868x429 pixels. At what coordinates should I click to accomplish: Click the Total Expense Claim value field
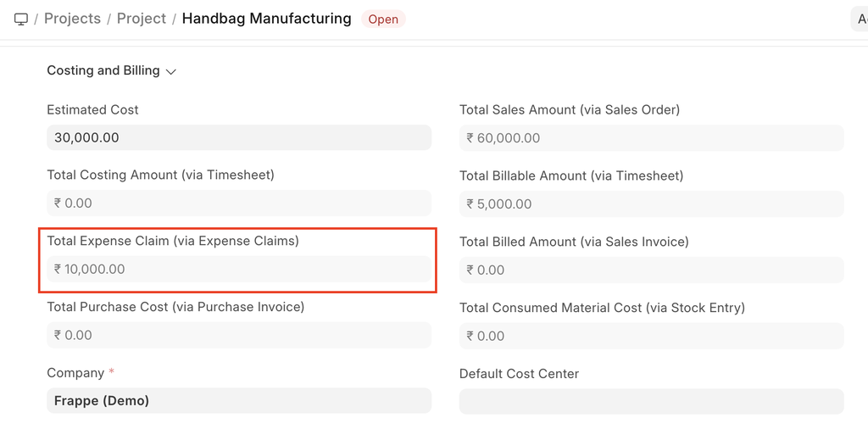(x=239, y=270)
